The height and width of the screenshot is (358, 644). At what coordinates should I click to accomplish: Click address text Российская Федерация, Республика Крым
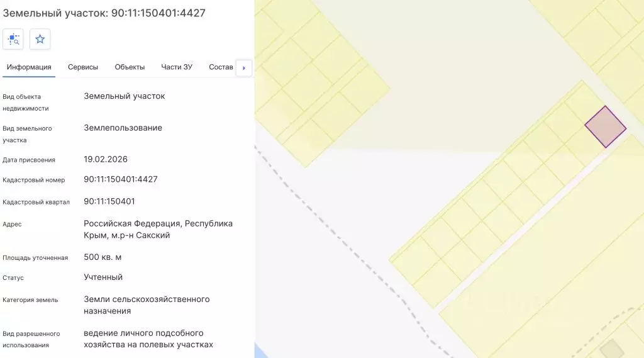(158, 230)
